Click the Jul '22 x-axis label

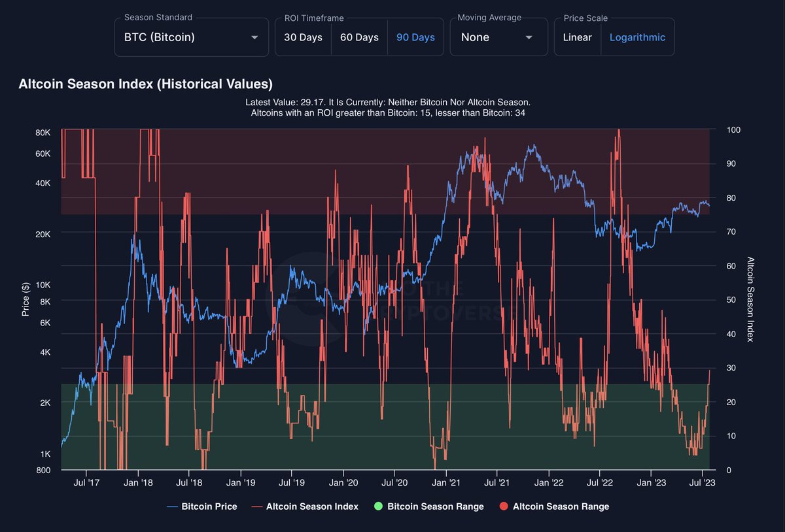(x=599, y=483)
